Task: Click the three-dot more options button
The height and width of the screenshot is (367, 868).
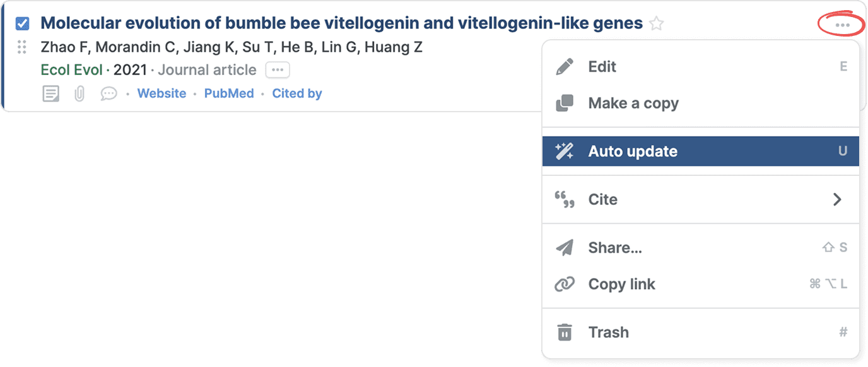Action: [x=842, y=25]
